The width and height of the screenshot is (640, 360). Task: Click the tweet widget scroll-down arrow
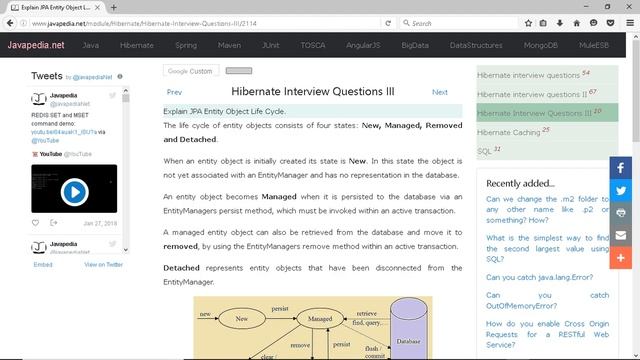tap(126, 250)
